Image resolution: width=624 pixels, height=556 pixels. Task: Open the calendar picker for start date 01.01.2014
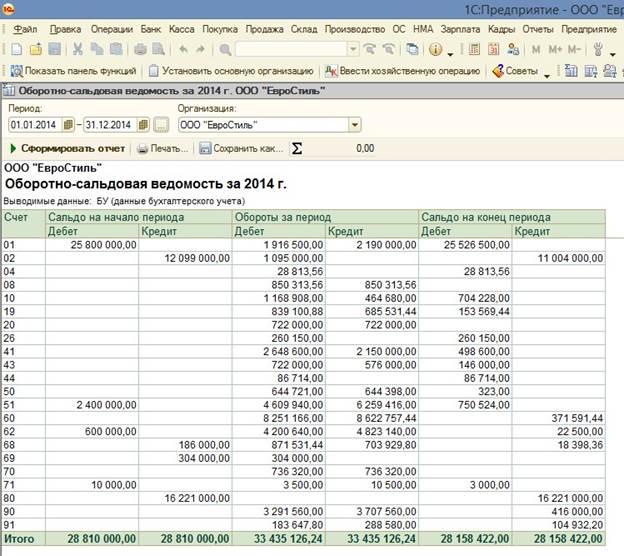pos(68,125)
